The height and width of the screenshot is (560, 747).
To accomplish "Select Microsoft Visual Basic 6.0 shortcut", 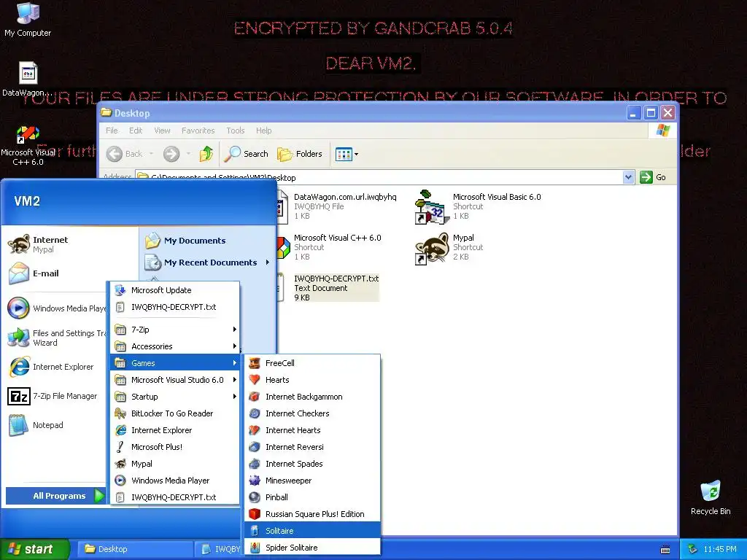I will (479, 206).
